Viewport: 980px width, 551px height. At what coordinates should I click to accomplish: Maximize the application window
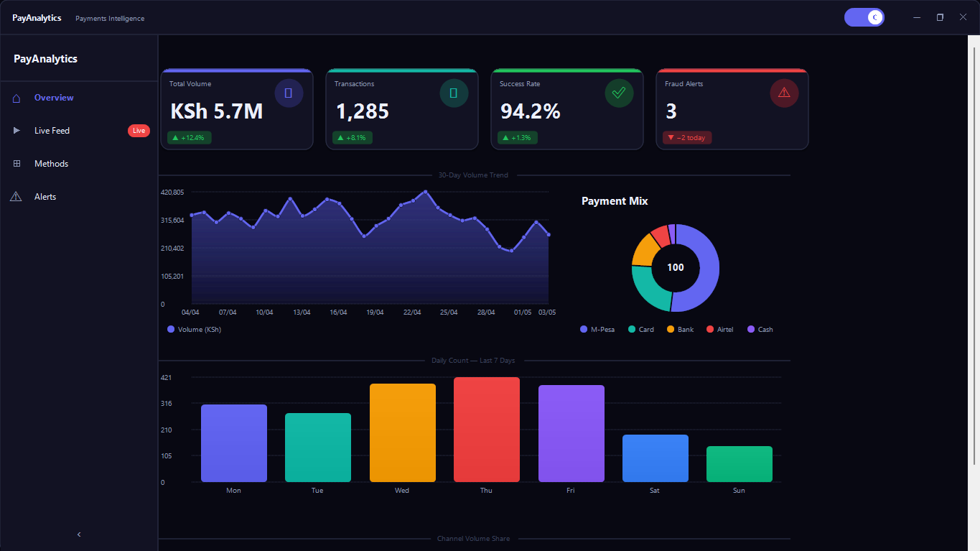point(940,17)
